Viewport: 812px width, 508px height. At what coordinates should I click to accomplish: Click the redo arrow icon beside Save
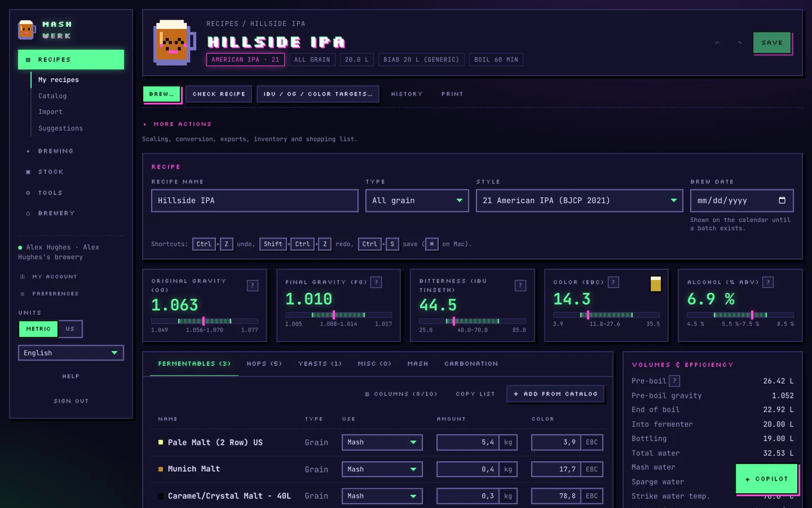pyautogui.click(x=739, y=43)
